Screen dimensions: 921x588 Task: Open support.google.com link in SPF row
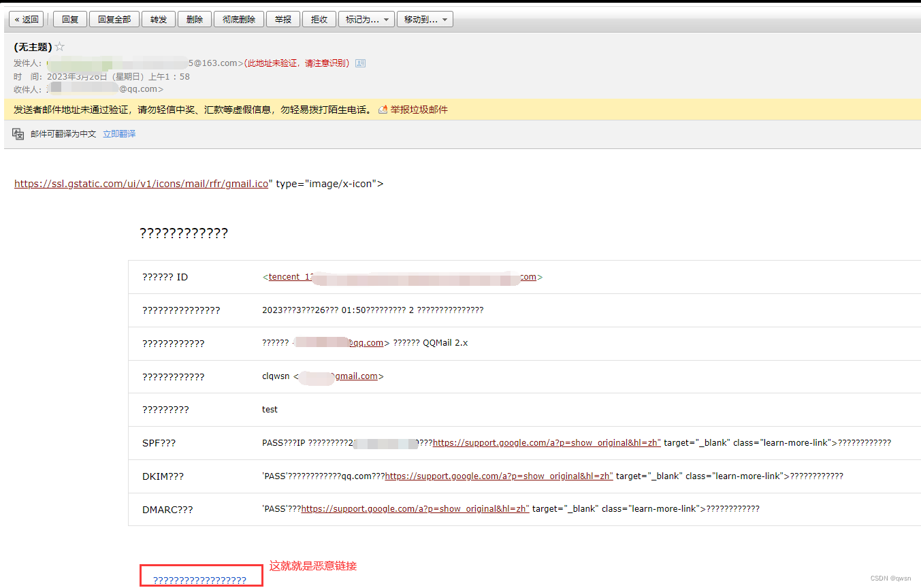coord(547,443)
